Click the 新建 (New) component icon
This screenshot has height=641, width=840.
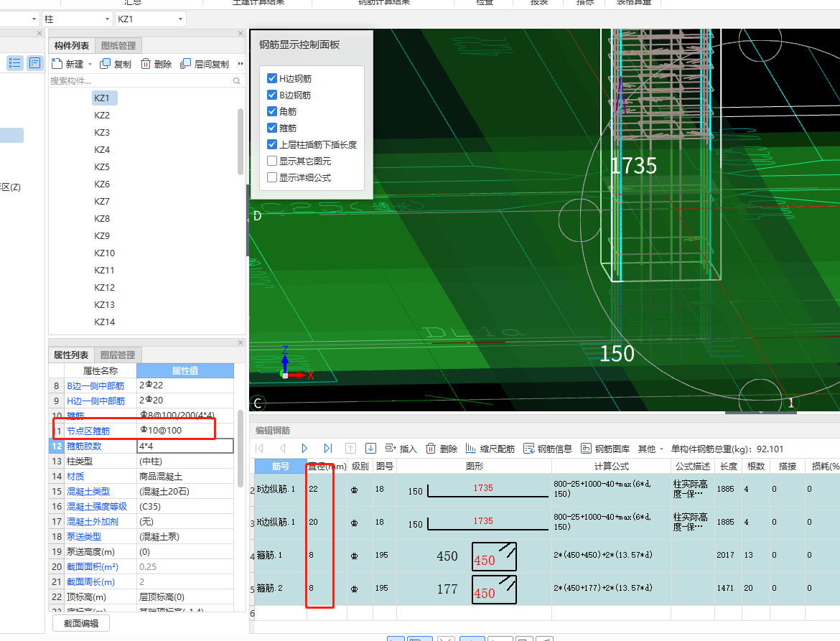(x=57, y=65)
